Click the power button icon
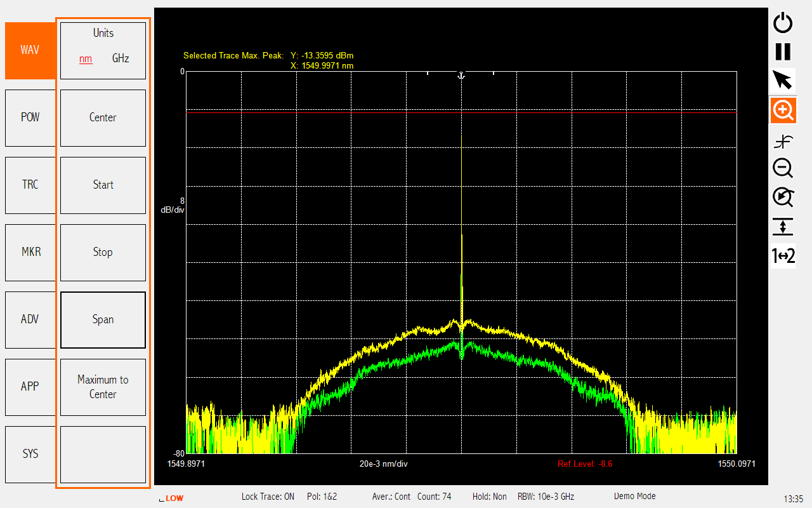This screenshot has width=812, height=508. (x=783, y=22)
